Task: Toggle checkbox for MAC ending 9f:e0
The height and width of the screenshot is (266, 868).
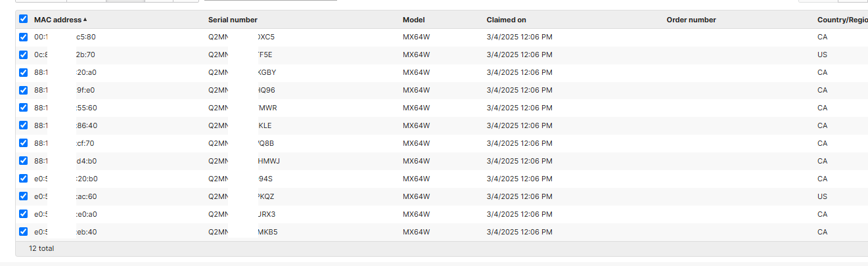Action: coord(24,90)
